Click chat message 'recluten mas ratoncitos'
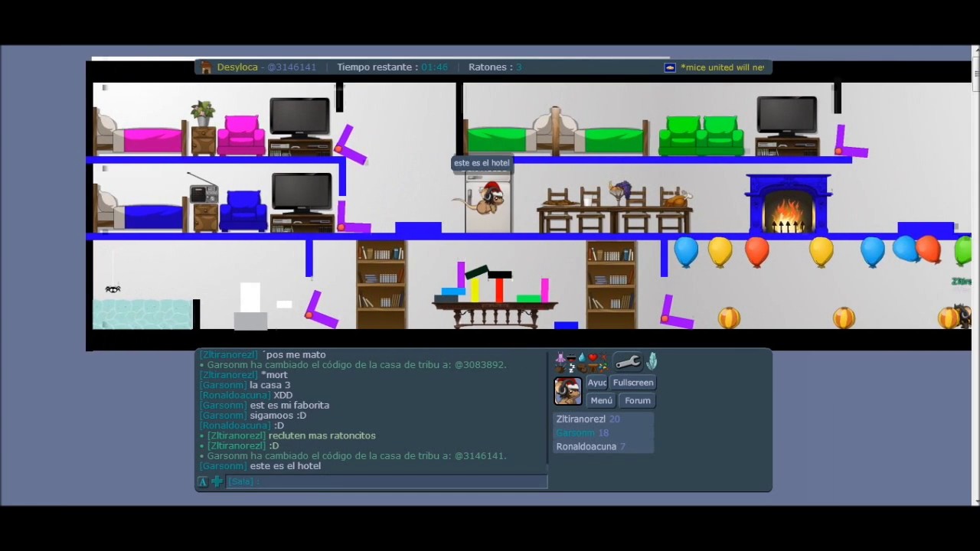The height and width of the screenshot is (551, 980). (x=322, y=435)
